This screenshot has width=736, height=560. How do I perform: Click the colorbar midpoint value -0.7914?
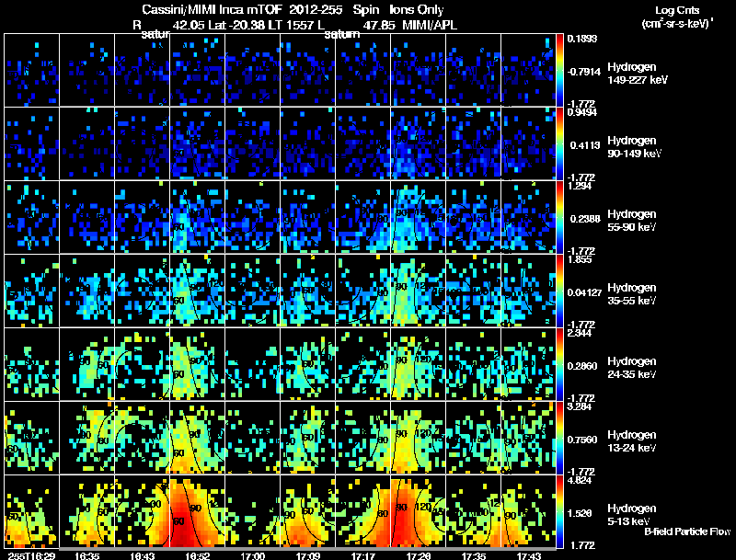point(583,72)
